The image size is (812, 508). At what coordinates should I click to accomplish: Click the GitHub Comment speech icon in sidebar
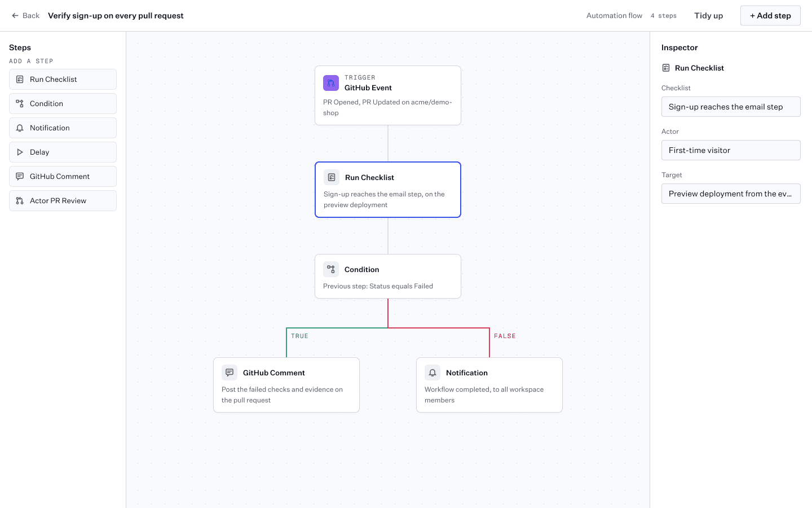20,177
